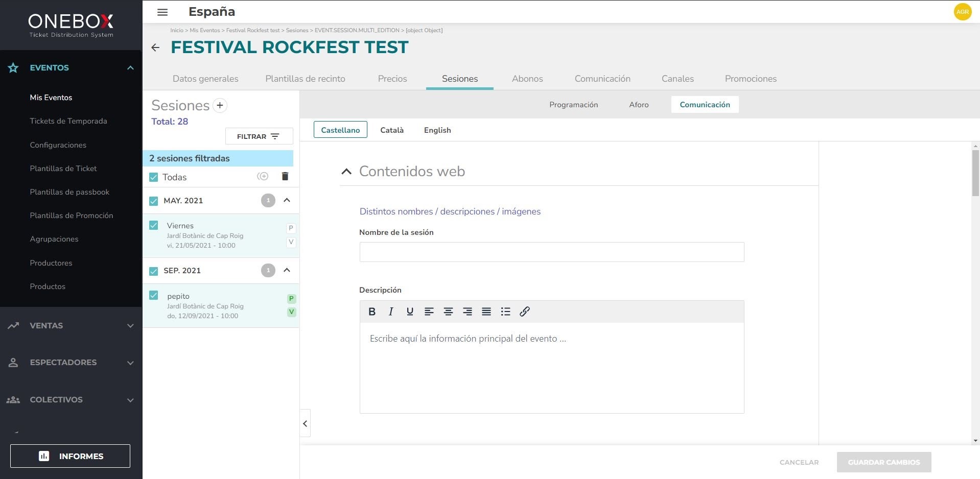Expand the Ventas sidebar section
This screenshot has width=980, height=479.
[130, 326]
